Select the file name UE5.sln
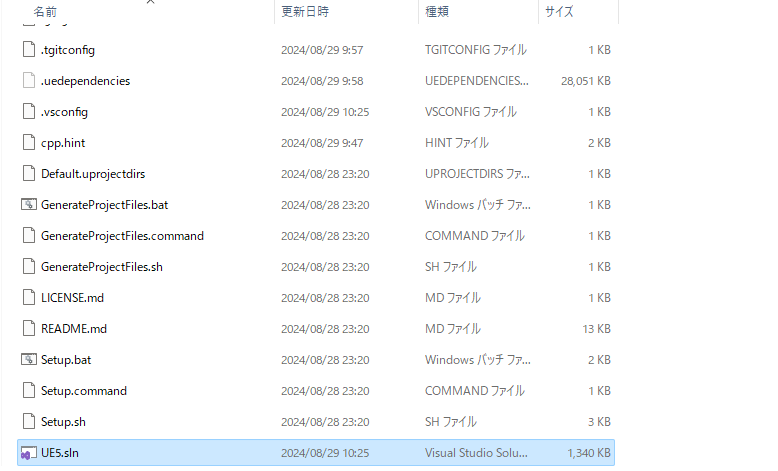 [x=60, y=453]
